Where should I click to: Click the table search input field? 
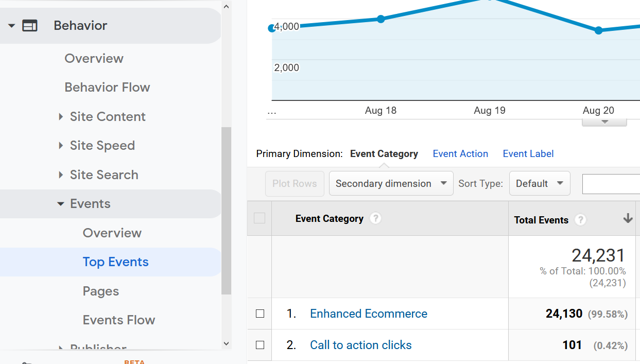[x=611, y=184]
